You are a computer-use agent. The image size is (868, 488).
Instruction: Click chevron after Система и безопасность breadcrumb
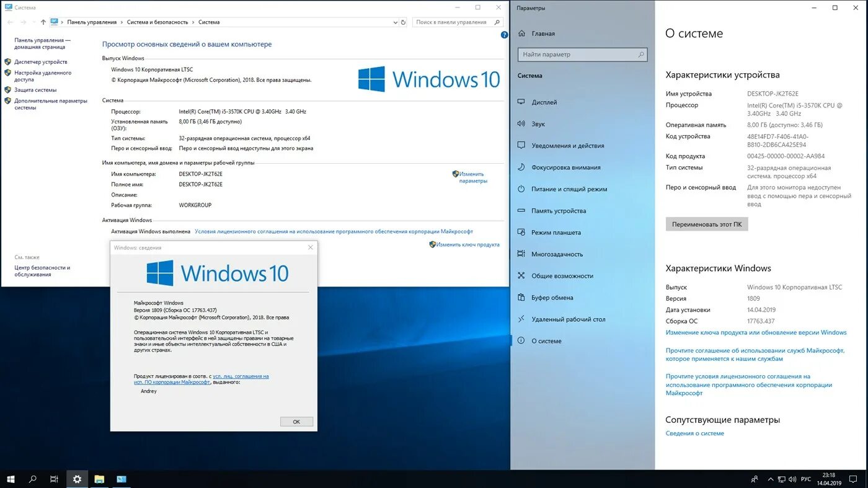pos(193,22)
